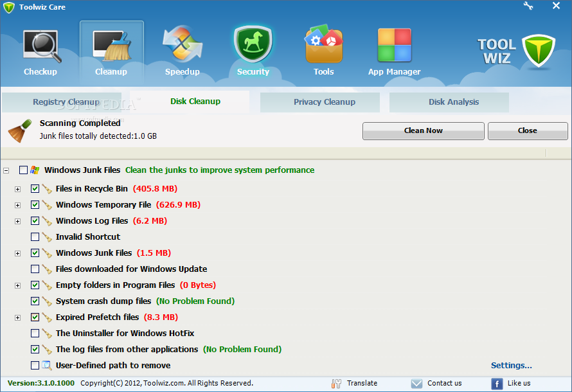
Task: Click the large broom scanning icon
Action: pos(20,130)
